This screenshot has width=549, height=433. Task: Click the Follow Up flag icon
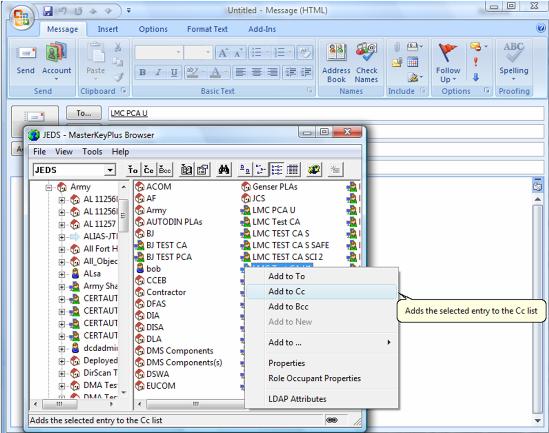(x=447, y=53)
